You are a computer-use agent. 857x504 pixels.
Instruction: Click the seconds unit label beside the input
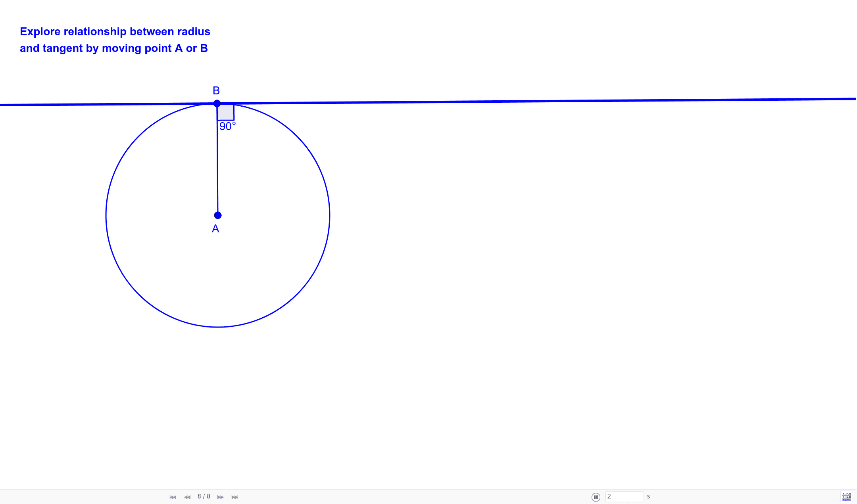point(648,496)
